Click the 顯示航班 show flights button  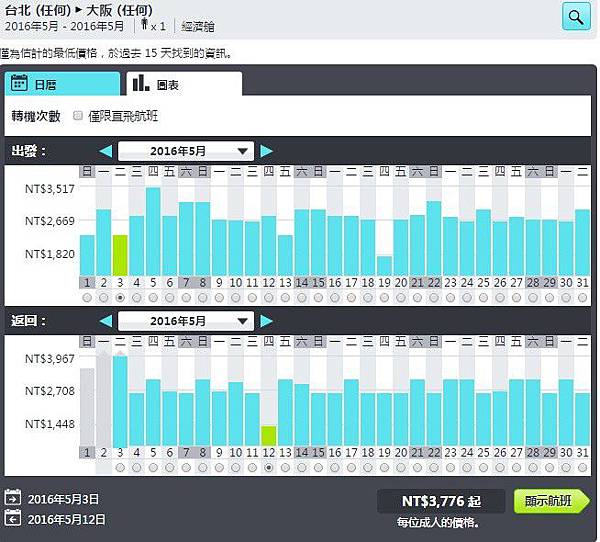coord(551,501)
